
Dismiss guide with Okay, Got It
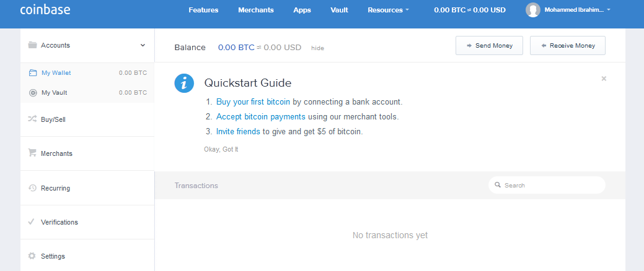pos(221,149)
